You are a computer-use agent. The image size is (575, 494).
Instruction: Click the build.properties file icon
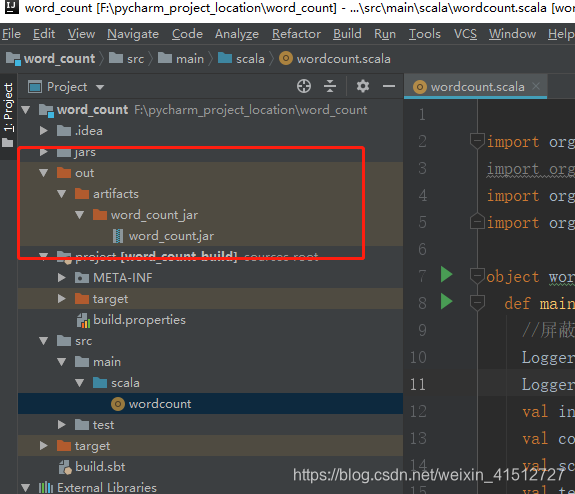(x=83, y=320)
